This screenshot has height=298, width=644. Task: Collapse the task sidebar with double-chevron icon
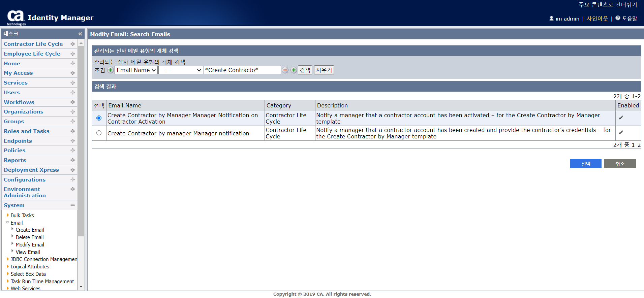click(80, 34)
